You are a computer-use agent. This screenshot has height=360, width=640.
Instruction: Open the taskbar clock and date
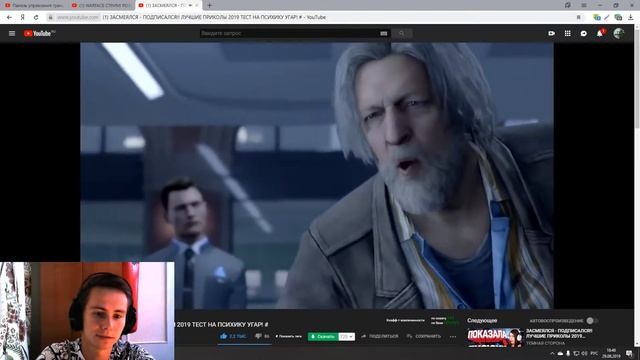pyautogui.click(x=611, y=353)
